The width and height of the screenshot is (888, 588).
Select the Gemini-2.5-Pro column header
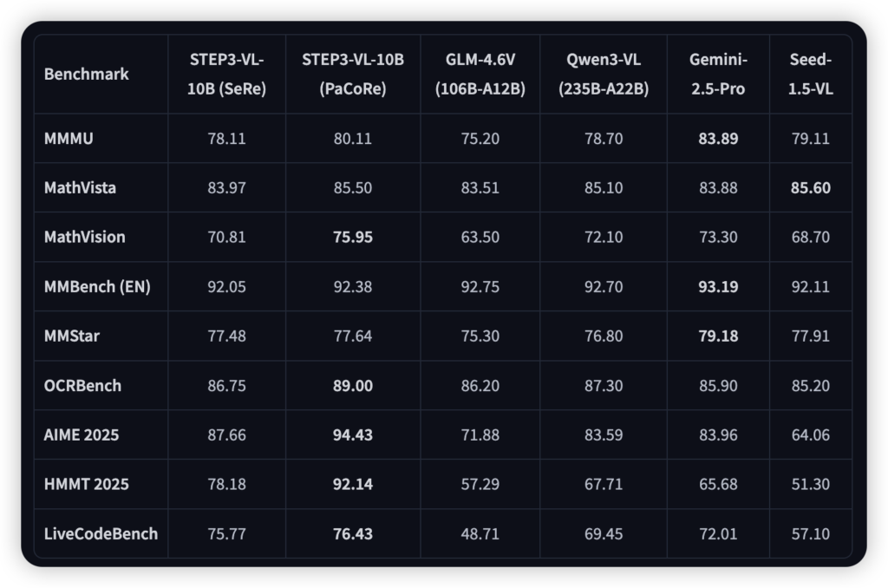[x=718, y=74]
